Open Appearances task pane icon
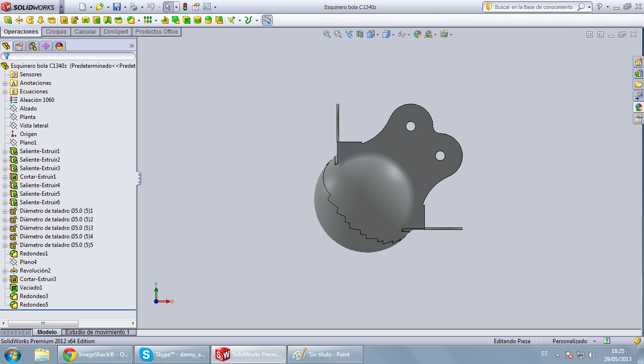The height and width of the screenshot is (364, 644). coord(638,107)
